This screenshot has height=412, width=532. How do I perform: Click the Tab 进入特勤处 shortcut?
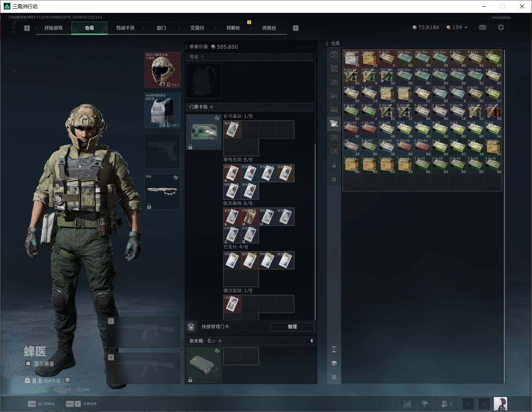41,404
